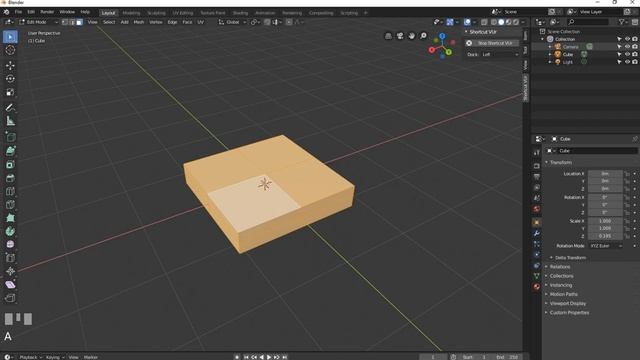
Task: Open the Modifier properties wrench tab
Action: point(536,233)
